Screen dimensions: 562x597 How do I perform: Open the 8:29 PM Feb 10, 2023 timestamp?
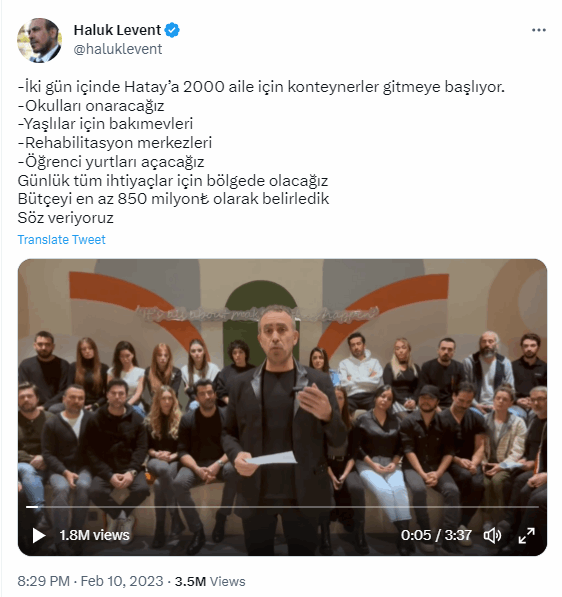click(x=90, y=581)
